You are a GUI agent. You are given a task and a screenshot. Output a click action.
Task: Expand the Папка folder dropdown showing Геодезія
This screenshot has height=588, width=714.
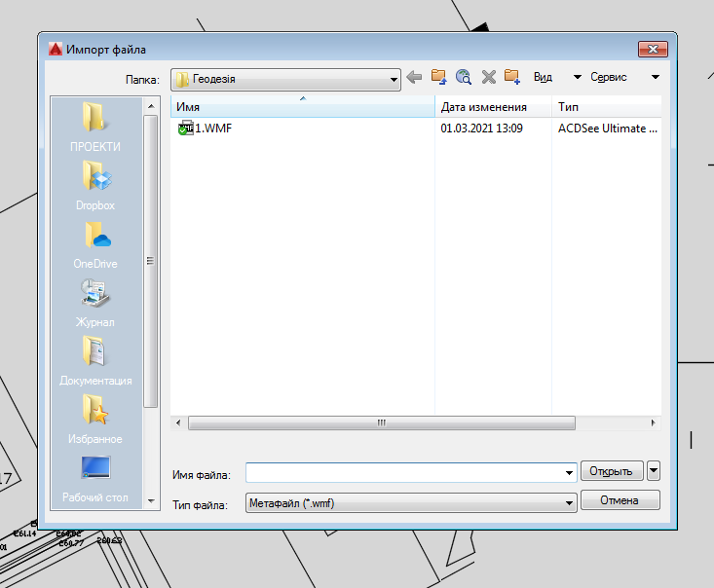point(394,79)
